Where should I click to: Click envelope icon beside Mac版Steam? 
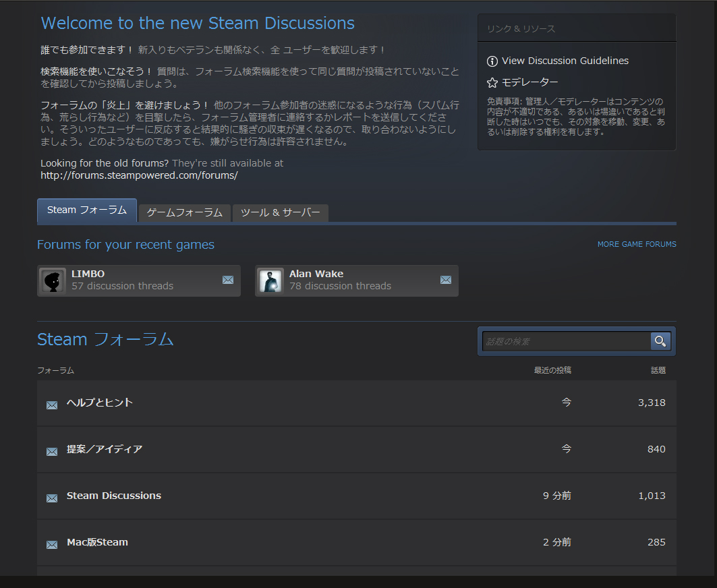pyautogui.click(x=52, y=545)
